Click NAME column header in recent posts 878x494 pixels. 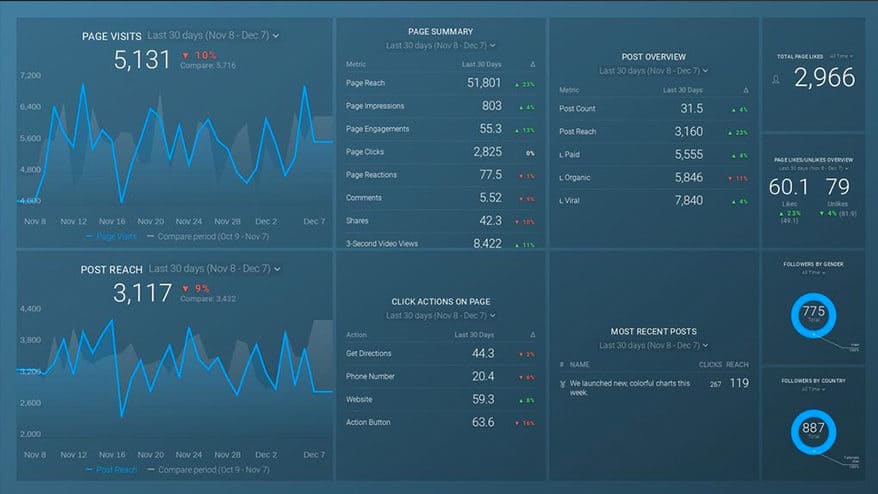point(579,365)
